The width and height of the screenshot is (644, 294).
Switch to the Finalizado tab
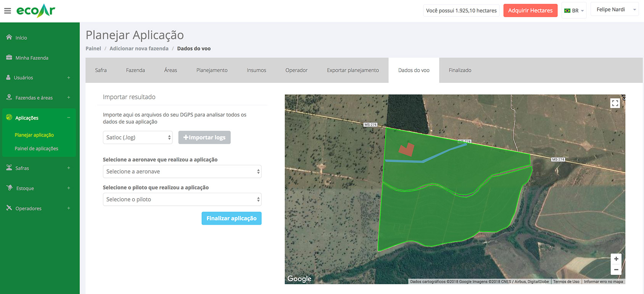click(x=460, y=70)
